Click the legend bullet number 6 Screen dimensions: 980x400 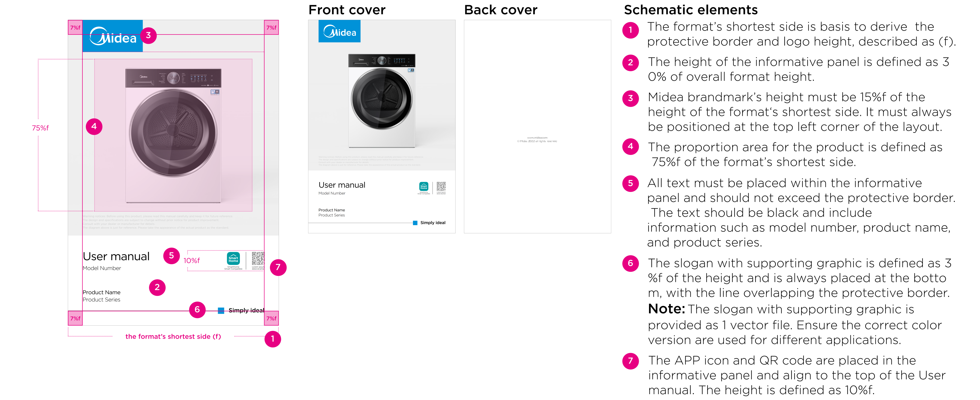[x=630, y=263]
